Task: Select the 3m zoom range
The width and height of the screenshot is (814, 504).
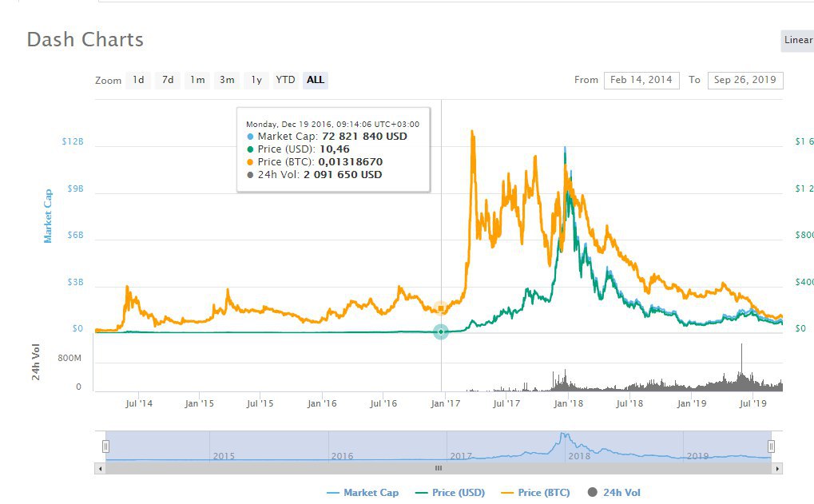Action: (227, 80)
